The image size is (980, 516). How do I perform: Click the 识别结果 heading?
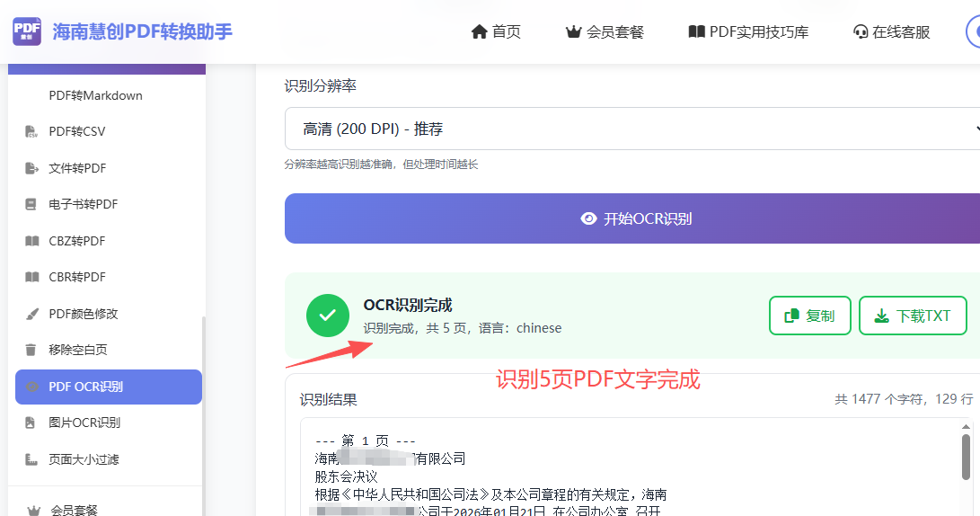click(328, 400)
